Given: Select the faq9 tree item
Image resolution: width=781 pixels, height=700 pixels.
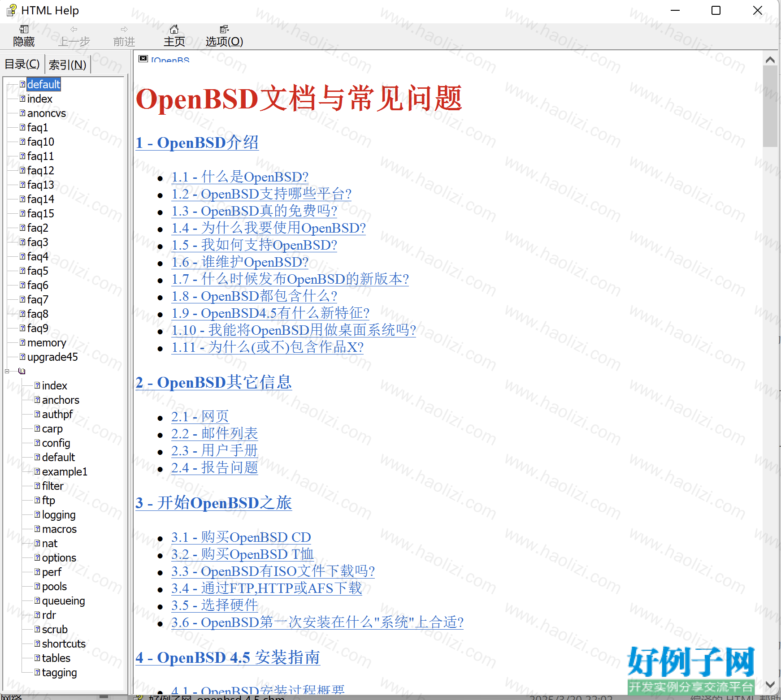Looking at the screenshot, I should tap(38, 328).
